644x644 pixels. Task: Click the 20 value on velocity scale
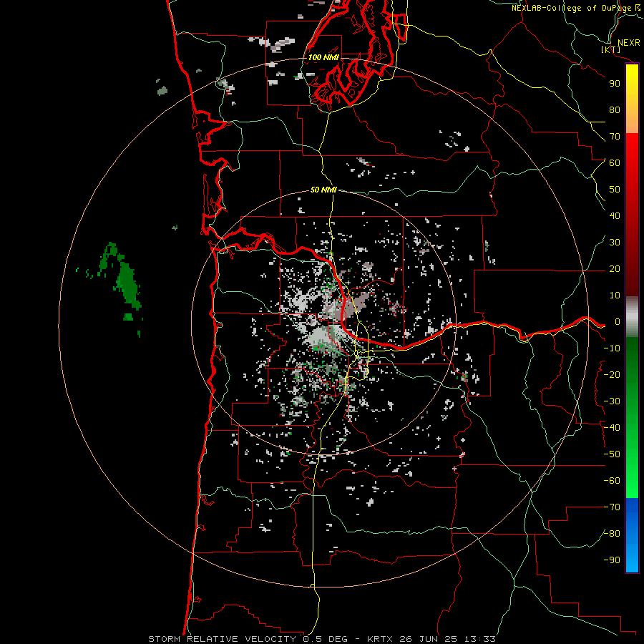(615, 269)
